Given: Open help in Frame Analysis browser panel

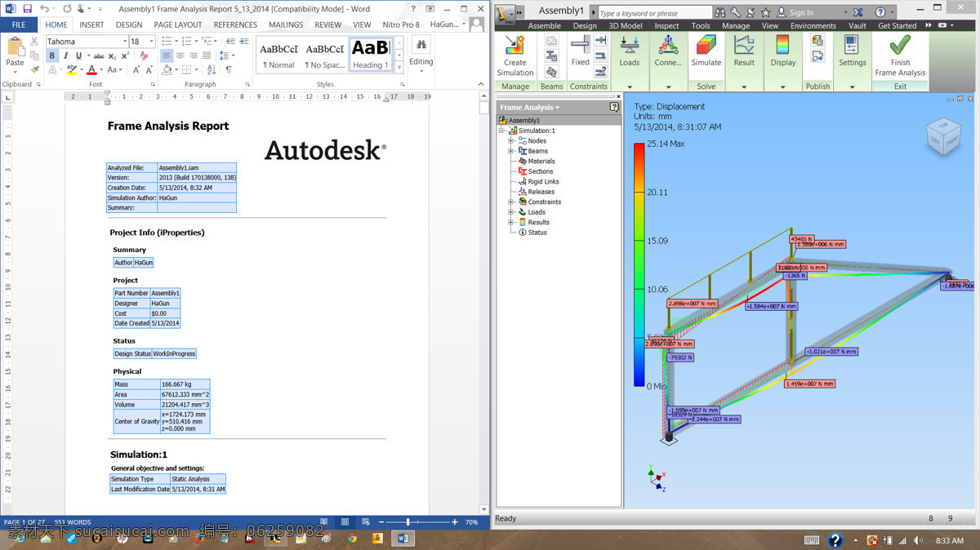Looking at the screenshot, I should pyautogui.click(x=614, y=107).
